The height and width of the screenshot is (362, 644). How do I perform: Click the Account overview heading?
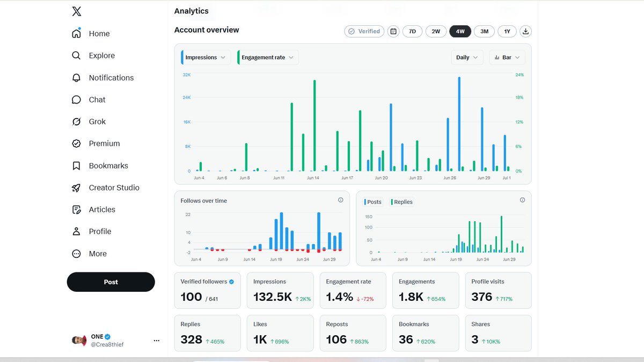[x=207, y=30]
